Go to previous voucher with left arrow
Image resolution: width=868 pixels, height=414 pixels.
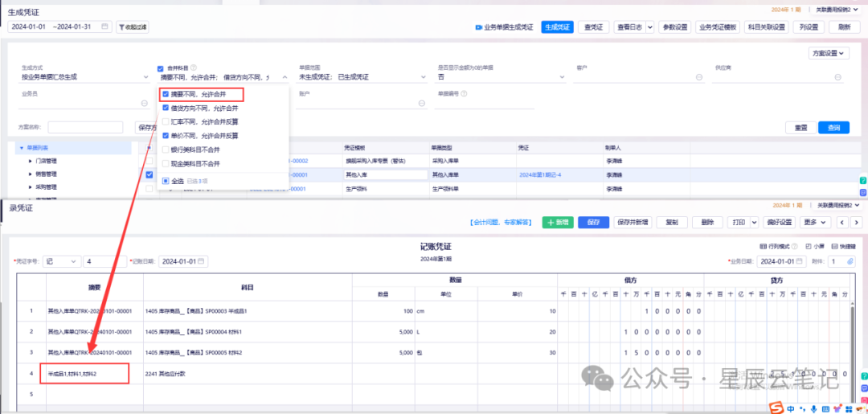pos(843,222)
